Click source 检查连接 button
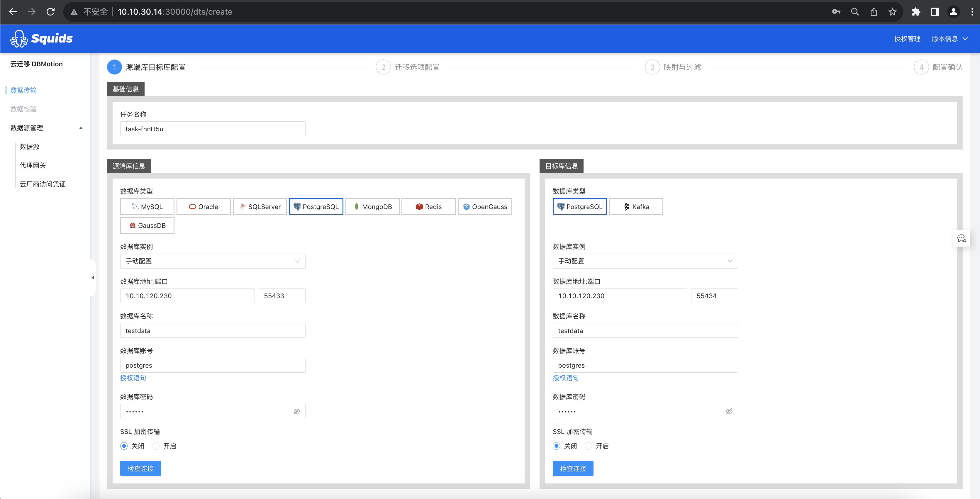 click(x=140, y=468)
